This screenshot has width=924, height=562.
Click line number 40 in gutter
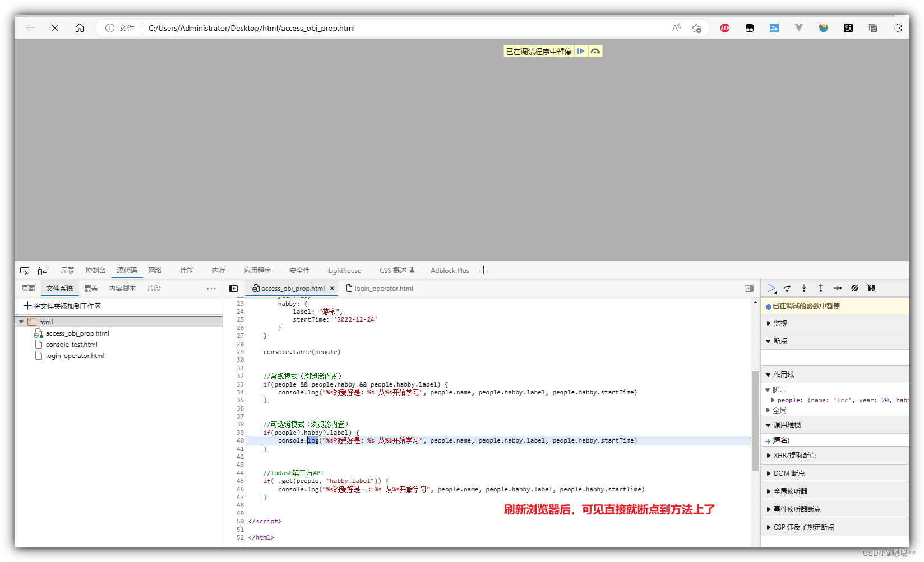click(240, 441)
